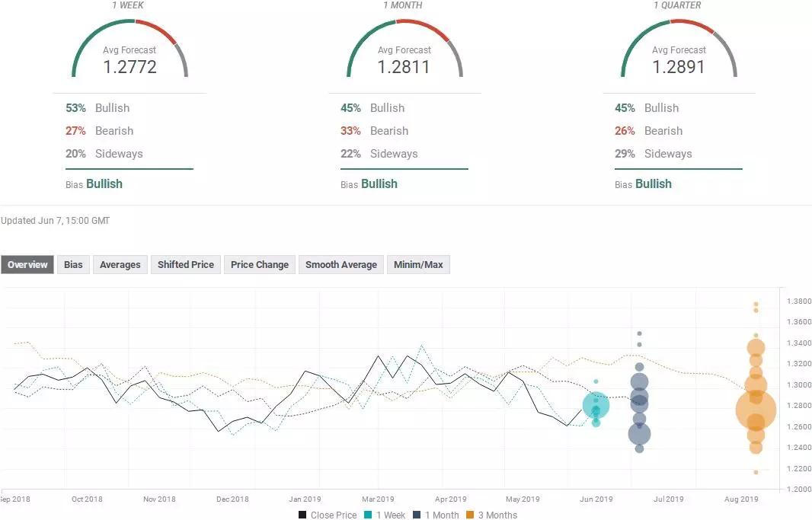Click the dark blue 1 Month swatch
The height and width of the screenshot is (520, 812).
pyautogui.click(x=417, y=515)
